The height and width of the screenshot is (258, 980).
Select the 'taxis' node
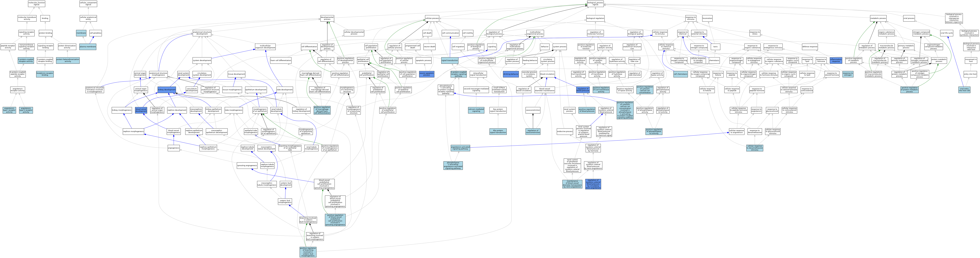(x=715, y=47)
